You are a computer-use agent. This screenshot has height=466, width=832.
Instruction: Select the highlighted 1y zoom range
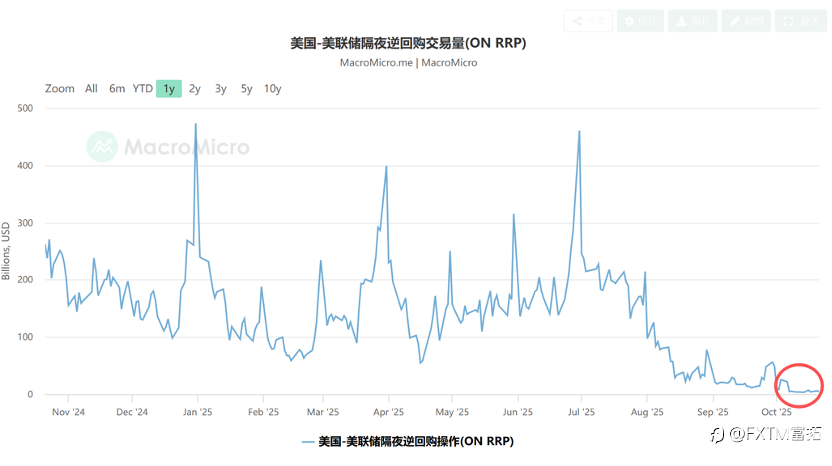point(169,89)
